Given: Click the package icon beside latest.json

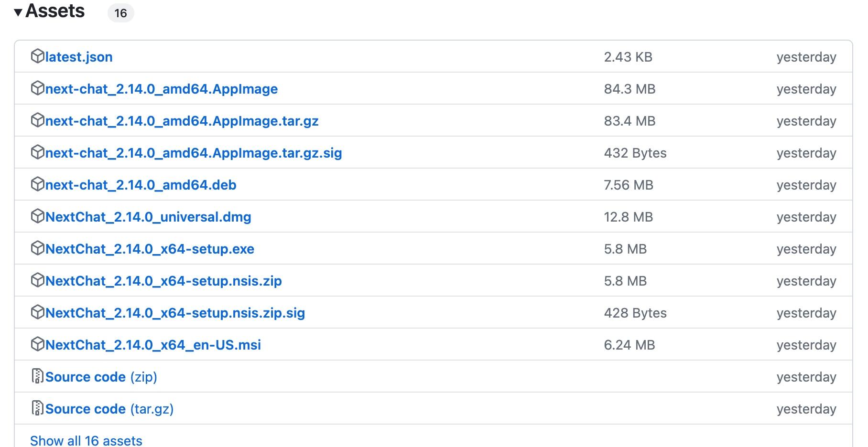Looking at the screenshot, I should pyautogui.click(x=37, y=56).
